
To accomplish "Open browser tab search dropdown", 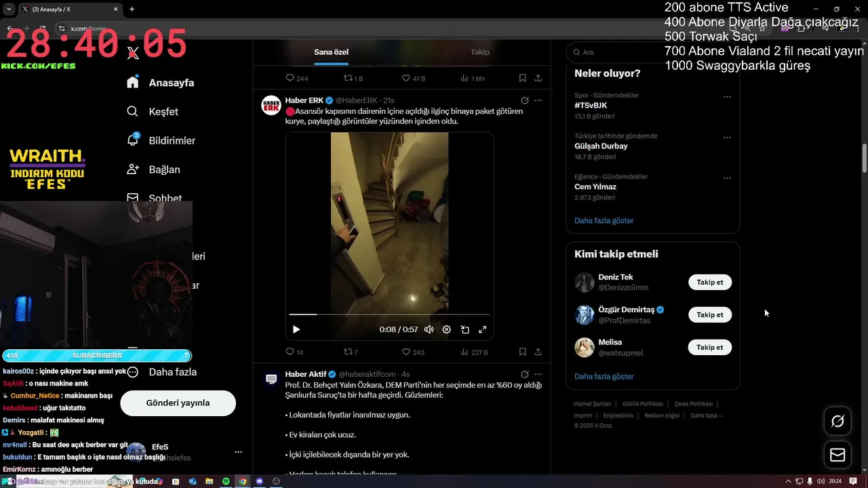I will (8, 9).
